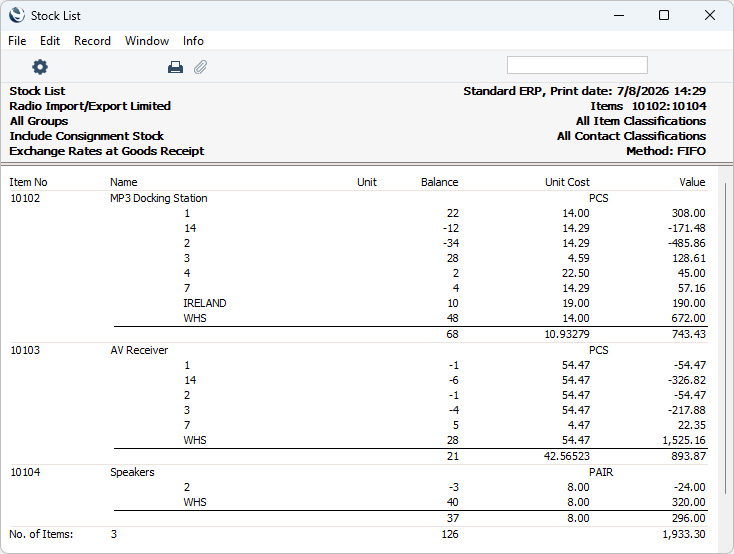
Task: Click the vertical scrollbar on the right
Action: pos(726,337)
